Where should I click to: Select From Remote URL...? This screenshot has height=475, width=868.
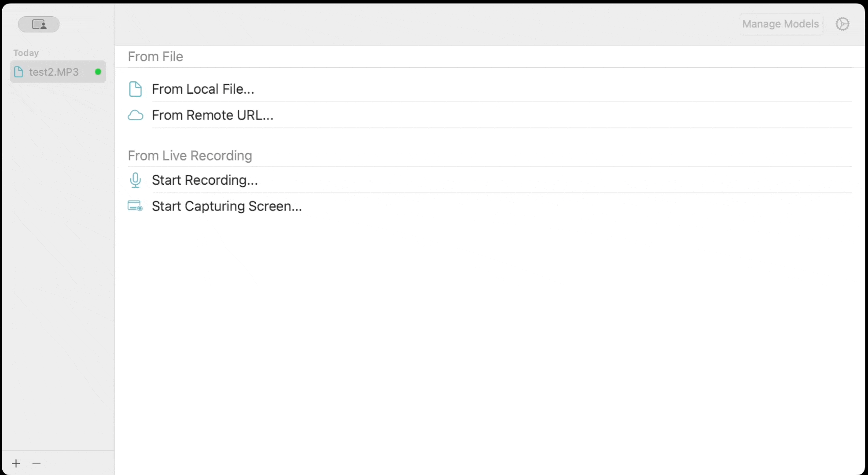[212, 115]
